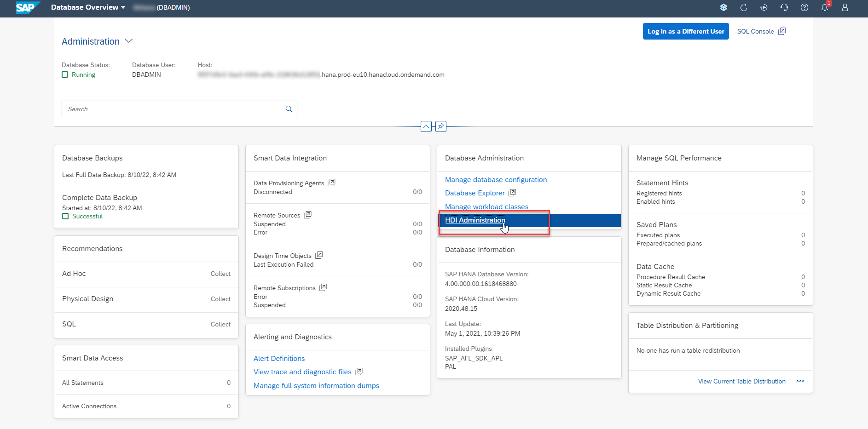The image size is (868, 429).
Task: Click the Registered hints row
Action: [721, 193]
